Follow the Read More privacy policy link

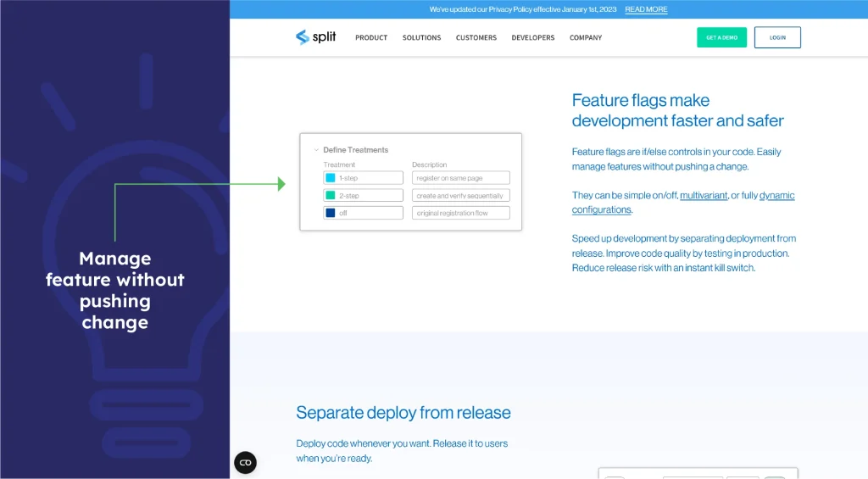pos(646,9)
